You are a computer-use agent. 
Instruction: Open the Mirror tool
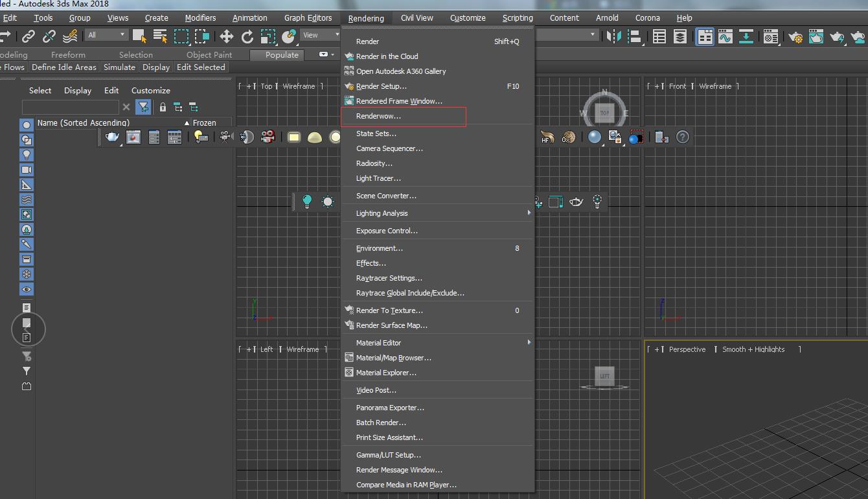point(613,36)
